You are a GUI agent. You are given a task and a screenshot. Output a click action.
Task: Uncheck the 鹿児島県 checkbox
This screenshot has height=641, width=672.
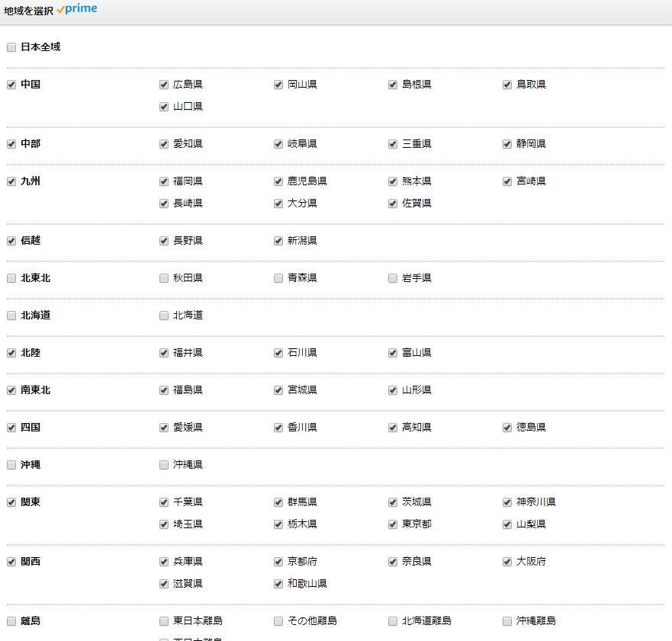point(278,181)
